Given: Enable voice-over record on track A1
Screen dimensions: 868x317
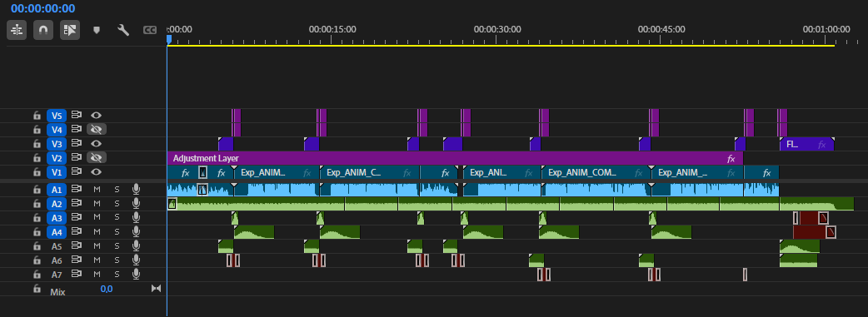Looking at the screenshot, I should pyautogui.click(x=136, y=189).
